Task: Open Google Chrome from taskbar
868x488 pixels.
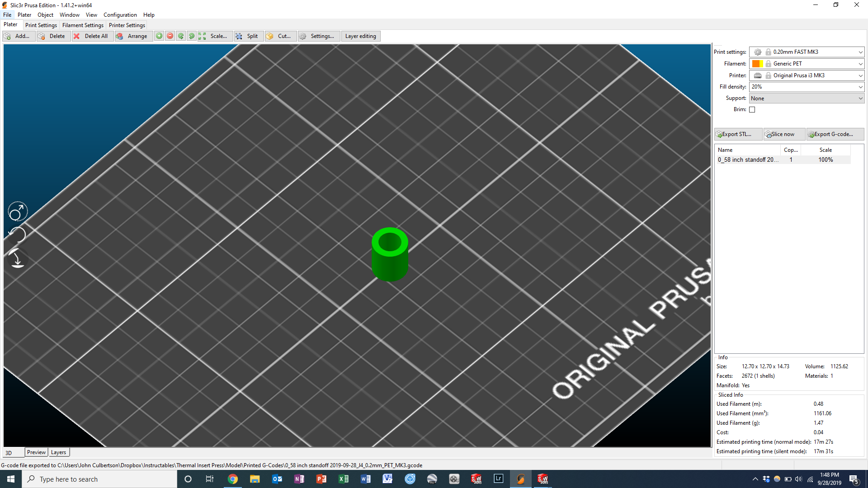Action: point(232,479)
